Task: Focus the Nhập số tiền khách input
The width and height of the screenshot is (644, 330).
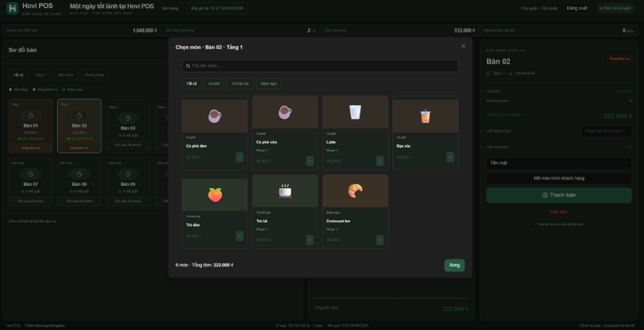Action: pos(606,131)
